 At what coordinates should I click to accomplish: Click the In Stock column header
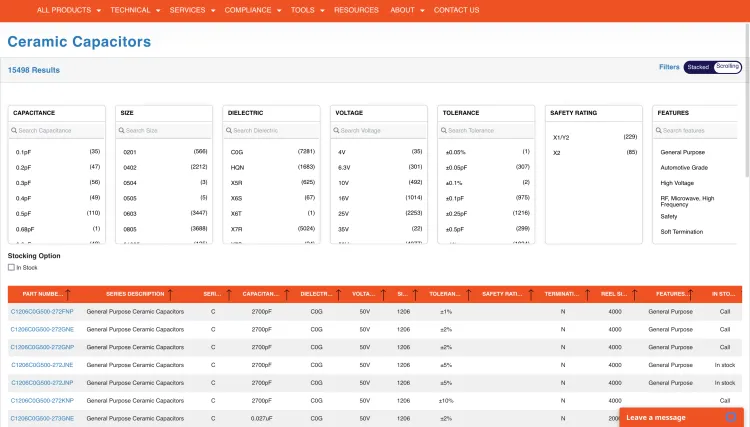coord(723,294)
